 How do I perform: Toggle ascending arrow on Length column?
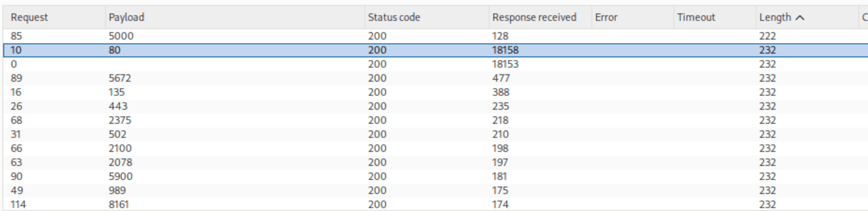800,18
